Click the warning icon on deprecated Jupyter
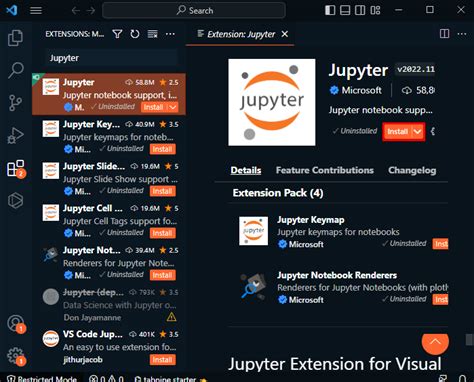 (171, 317)
